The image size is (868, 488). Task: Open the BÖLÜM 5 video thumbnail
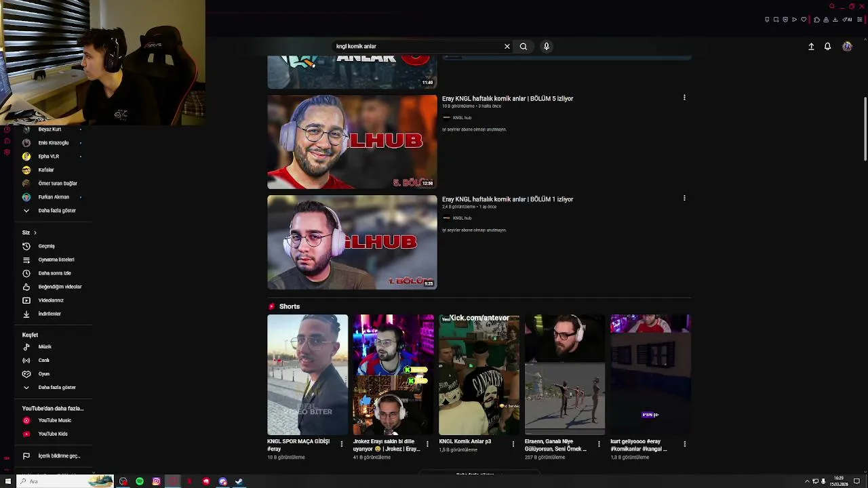point(352,142)
